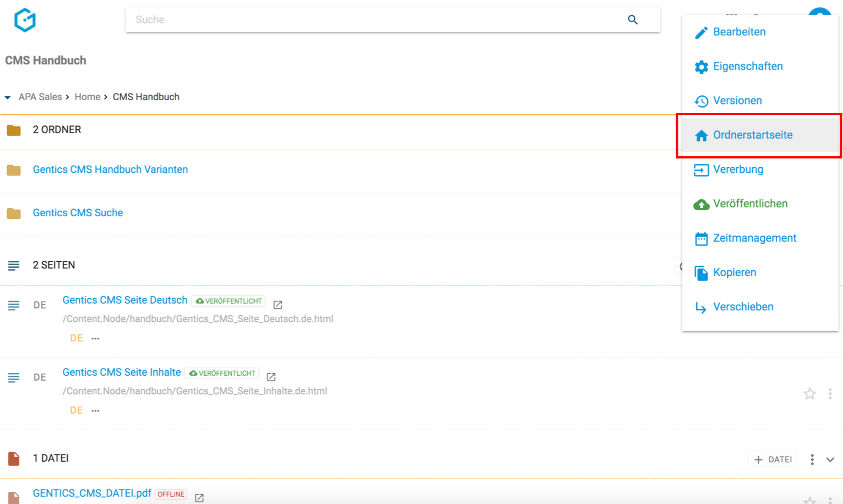The height and width of the screenshot is (504, 843).
Task: Click the 2 ORDNER section heading
Action: (57, 130)
